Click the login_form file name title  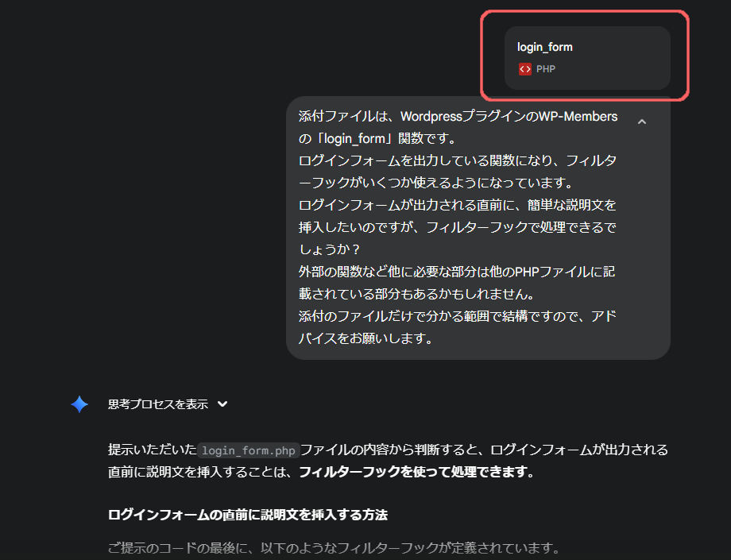tap(544, 47)
